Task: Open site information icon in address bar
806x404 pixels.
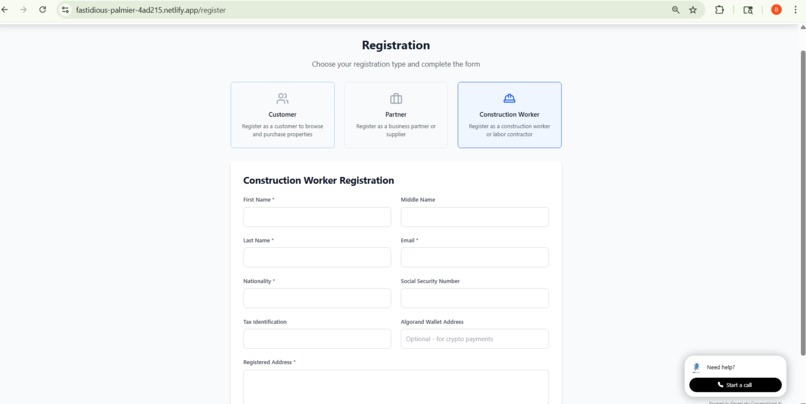Action: tap(65, 10)
